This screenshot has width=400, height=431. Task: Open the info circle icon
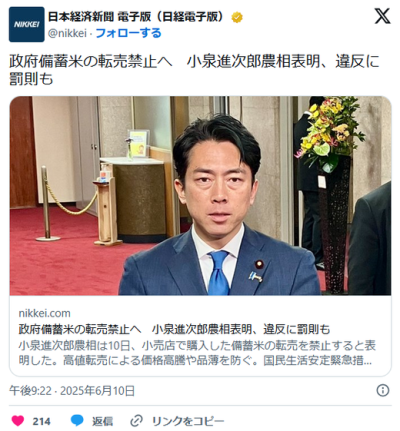383,390
